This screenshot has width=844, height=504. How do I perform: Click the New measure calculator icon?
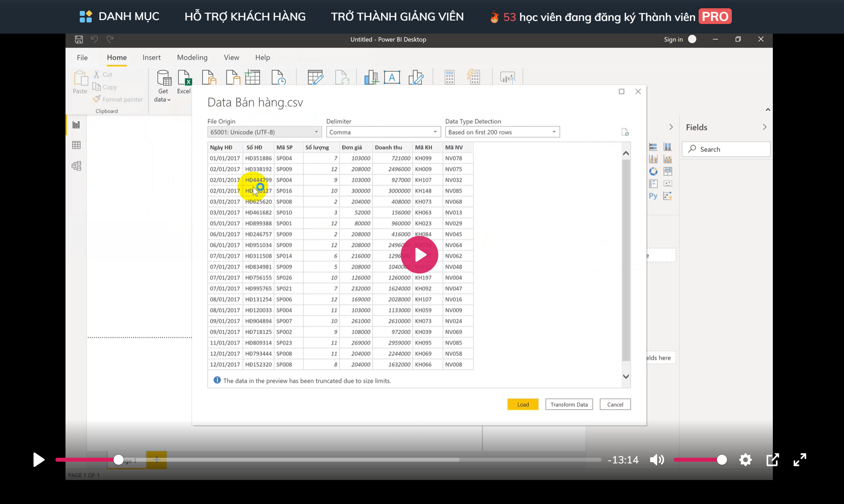[x=449, y=77]
